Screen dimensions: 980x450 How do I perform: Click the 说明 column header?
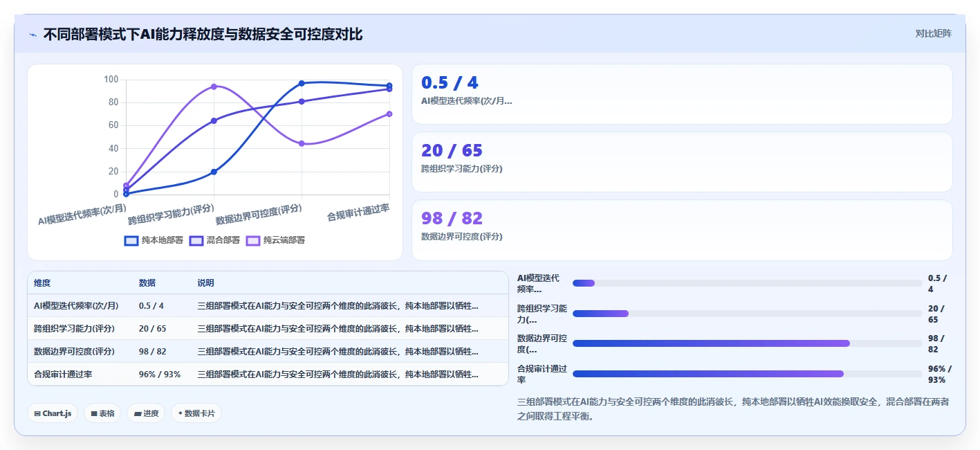point(206,283)
